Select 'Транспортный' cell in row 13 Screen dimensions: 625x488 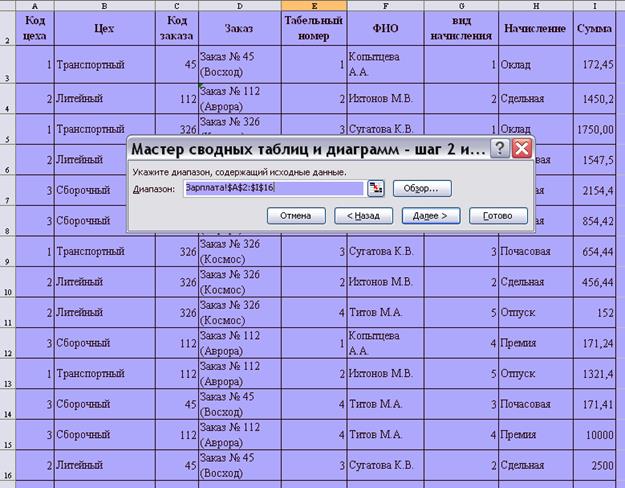coord(104,374)
